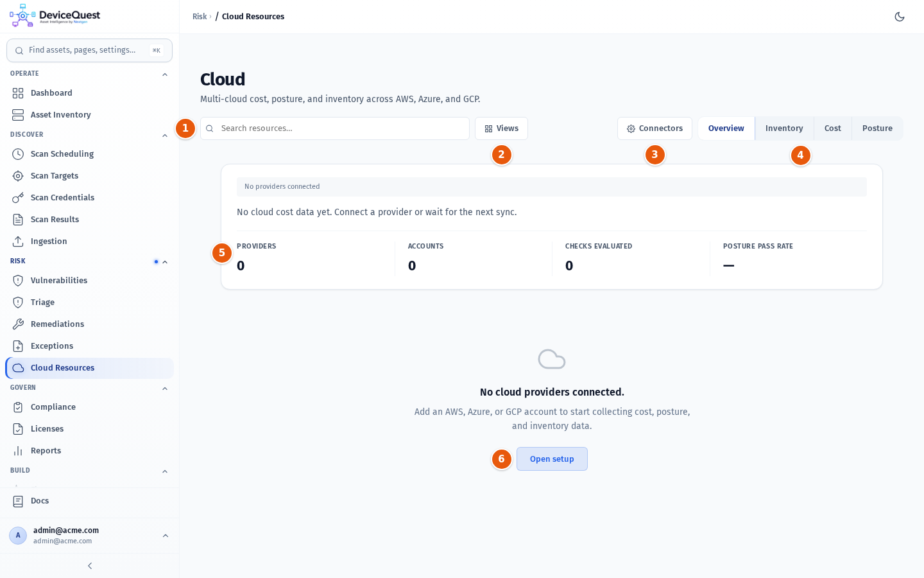Viewport: 924px width, 578px height.
Task: Collapse the OPERATE section
Action: (x=165, y=74)
